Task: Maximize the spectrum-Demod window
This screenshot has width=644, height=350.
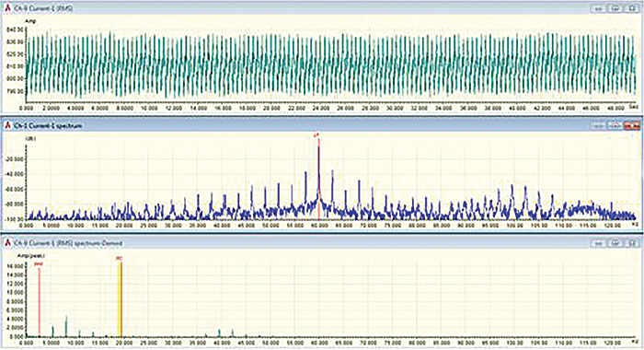Action: pos(615,243)
